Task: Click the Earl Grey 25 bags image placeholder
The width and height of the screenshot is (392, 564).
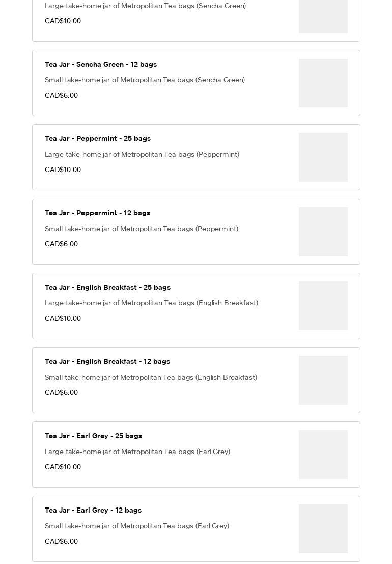Action: coord(323,455)
